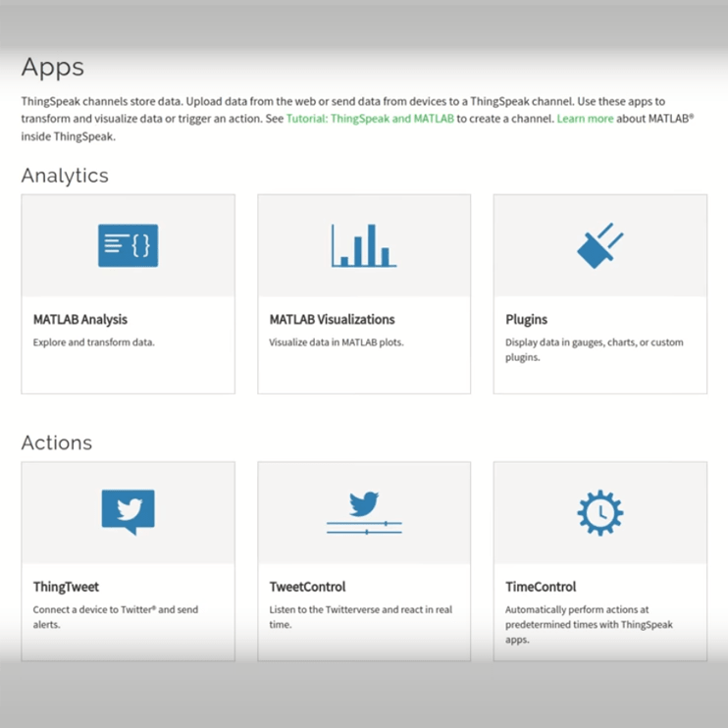
Task: Select 'Listen to the Twitterverse' description text
Action: click(x=361, y=617)
